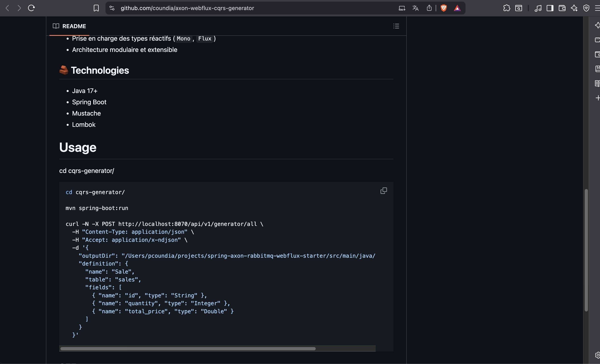Toggle the sidebar panel button

coord(550,8)
